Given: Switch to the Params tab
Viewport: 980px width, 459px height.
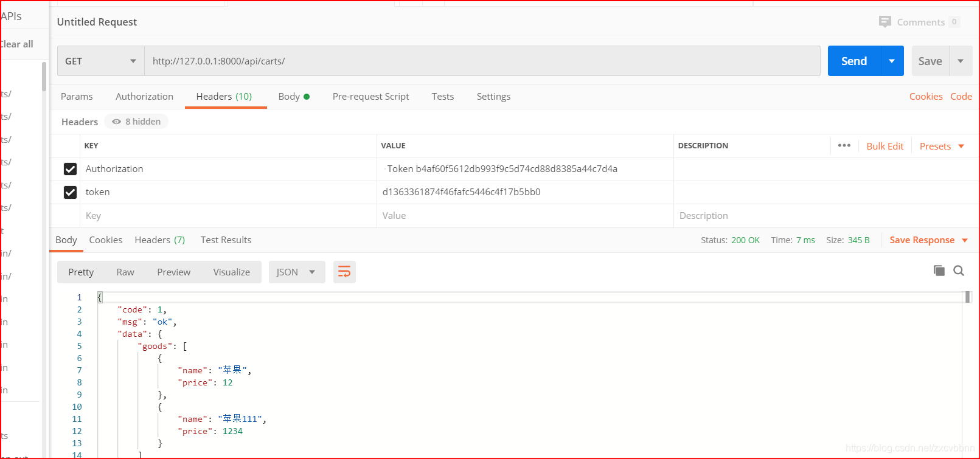Looking at the screenshot, I should click(77, 96).
